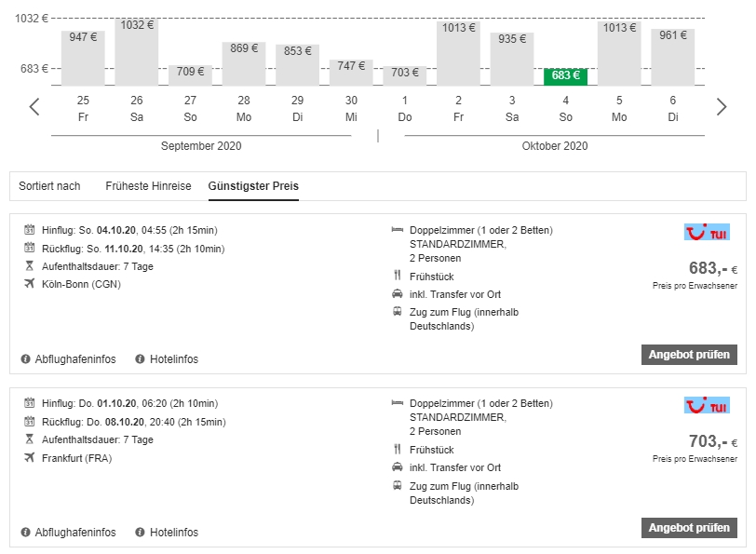Sort by Früheste Hinreise

point(148,186)
